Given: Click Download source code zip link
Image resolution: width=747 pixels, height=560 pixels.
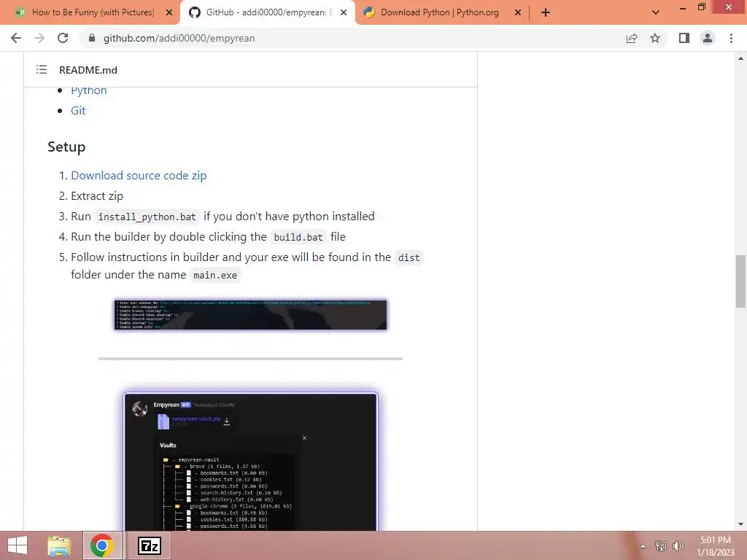Looking at the screenshot, I should [139, 176].
